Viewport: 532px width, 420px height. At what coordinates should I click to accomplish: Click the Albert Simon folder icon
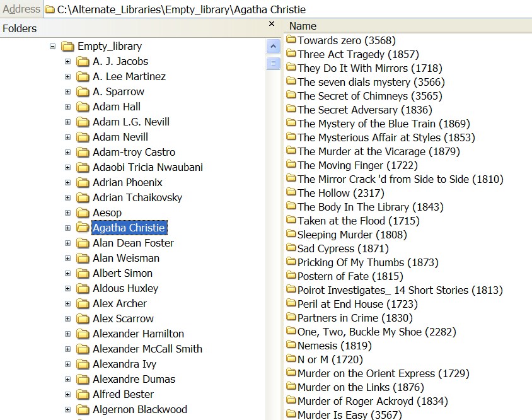[83, 273]
